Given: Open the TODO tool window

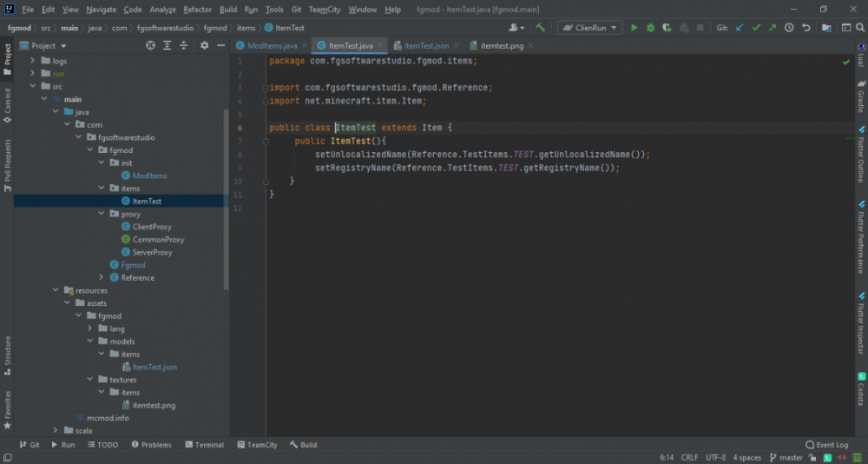Looking at the screenshot, I should point(102,445).
